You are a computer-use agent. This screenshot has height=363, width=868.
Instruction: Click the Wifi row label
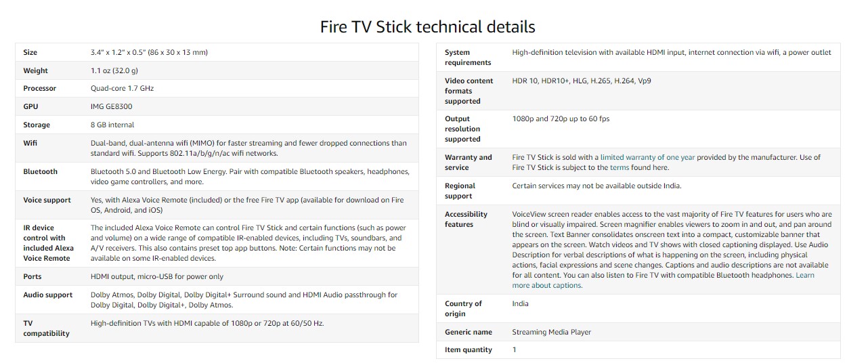tap(30, 143)
